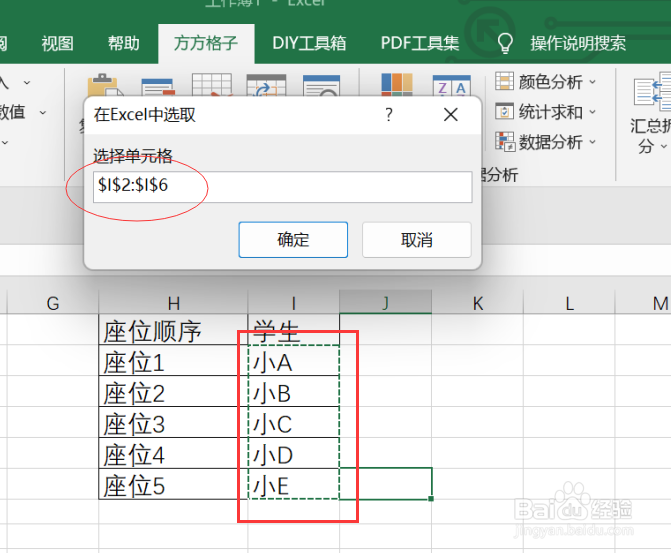Click the active cell J6

[x=386, y=484]
